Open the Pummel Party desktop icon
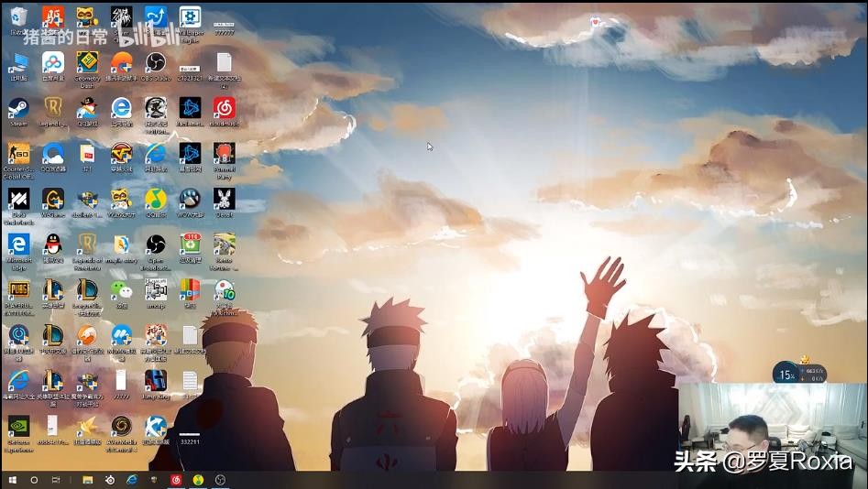 click(x=224, y=153)
